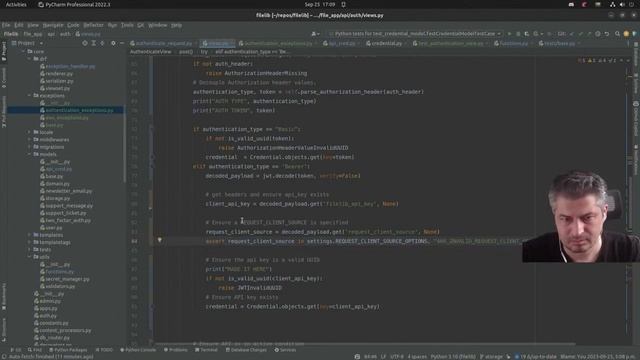Click the Debug icon in toolbar
The image size is (640, 360).
[518, 34]
